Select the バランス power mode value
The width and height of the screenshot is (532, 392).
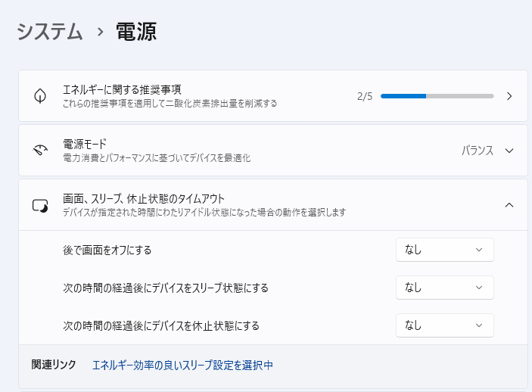[x=478, y=151]
